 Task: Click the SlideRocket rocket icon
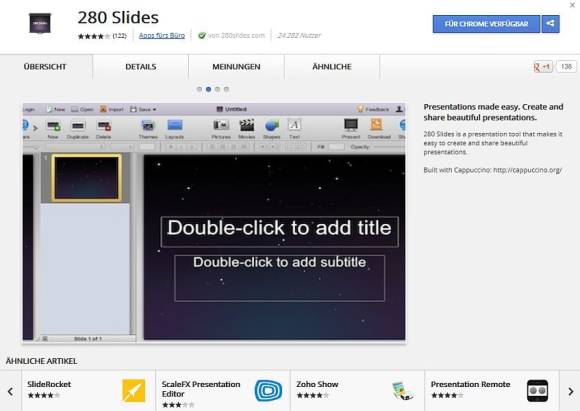click(134, 390)
